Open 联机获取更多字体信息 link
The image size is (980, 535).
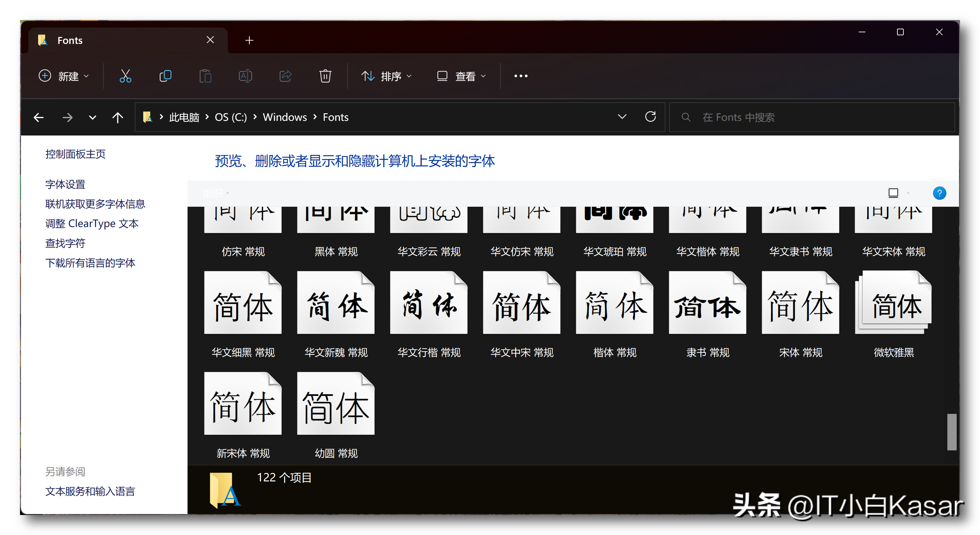pyautogui.click(x=95, y=204)
